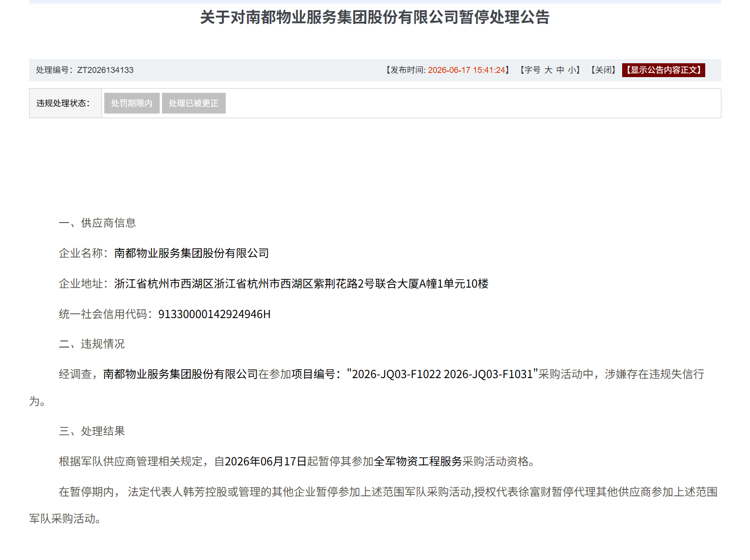Click credit code 91330000142924946H
Image resolution: width=750 pixels, height=560 pixels.
[215, 314]
